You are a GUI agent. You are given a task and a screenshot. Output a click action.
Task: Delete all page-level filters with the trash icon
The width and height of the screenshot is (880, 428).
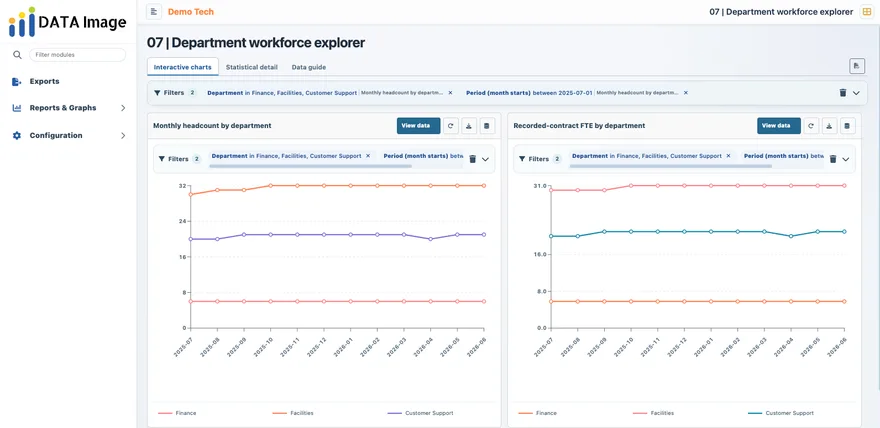[x=842, y=93]
